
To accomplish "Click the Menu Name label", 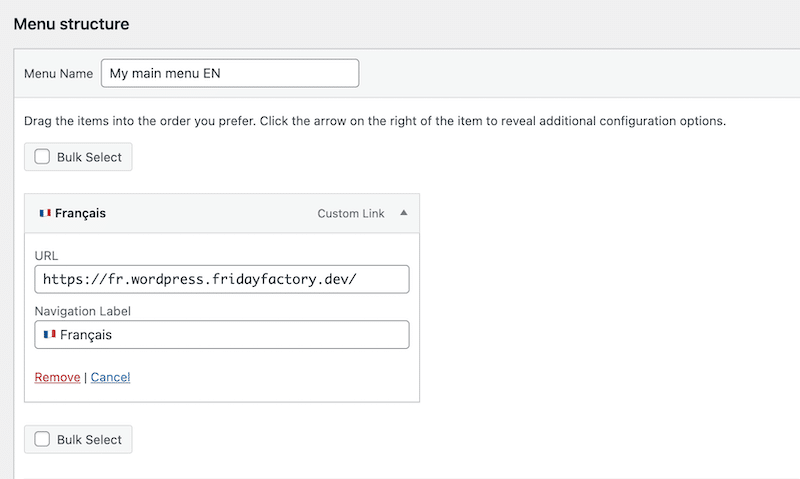I will 59,73.
